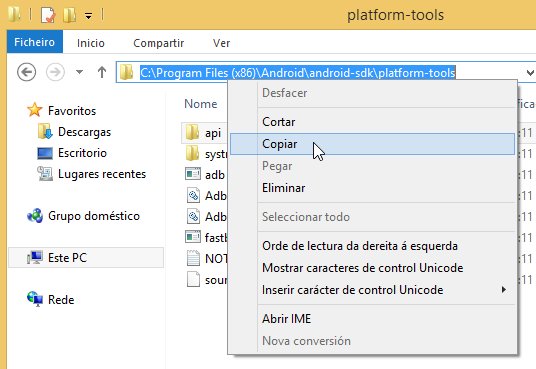The image size is (536, 369).
Task: Expand the address bar history dropdown
Action: [530, 73]
